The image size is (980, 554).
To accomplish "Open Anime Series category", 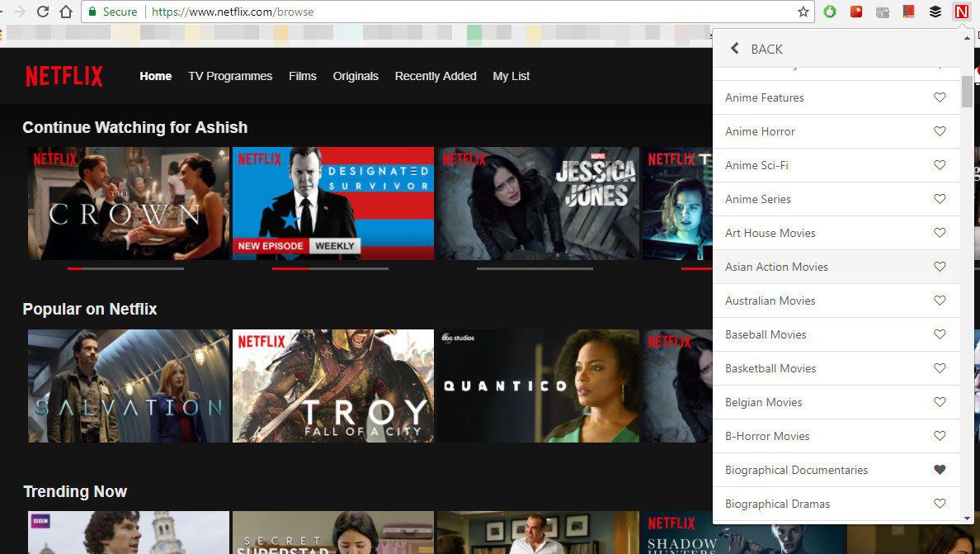I will pyautogui.click(x=758, y=199).
